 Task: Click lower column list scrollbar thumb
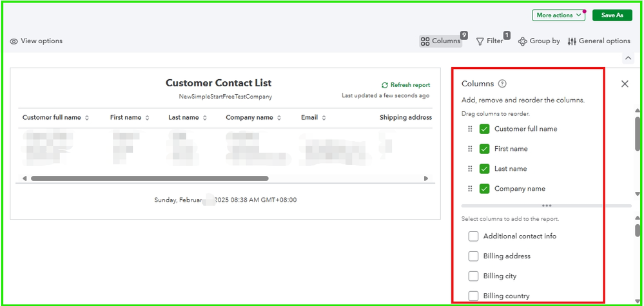pyautogui.click(x=638, y=231)
